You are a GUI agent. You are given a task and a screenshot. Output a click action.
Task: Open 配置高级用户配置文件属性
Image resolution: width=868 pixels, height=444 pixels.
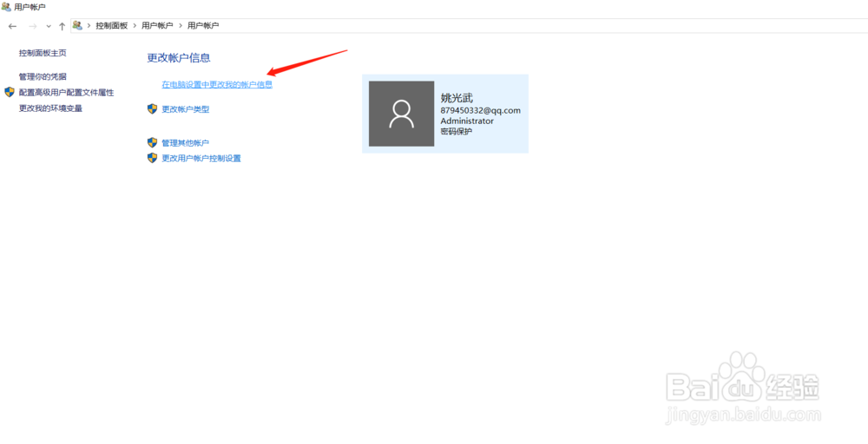click(x=67, y=92)
